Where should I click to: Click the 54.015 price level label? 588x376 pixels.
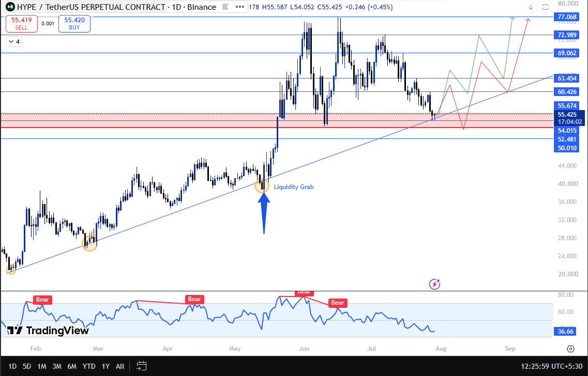[x=567, y=130]
